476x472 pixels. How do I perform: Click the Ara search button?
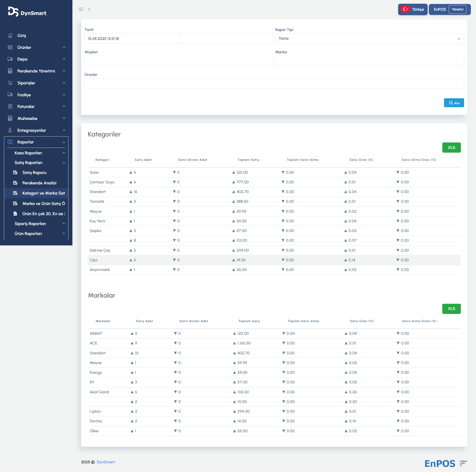click(x=454, y=103)
